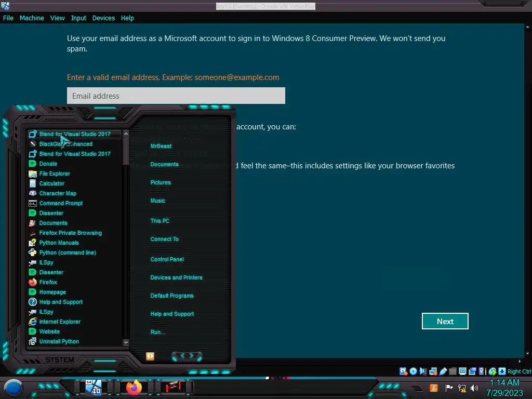Open the red spaceship taskbar icon
The width and height of the screenshot is (532, 399).
(173, 387)
